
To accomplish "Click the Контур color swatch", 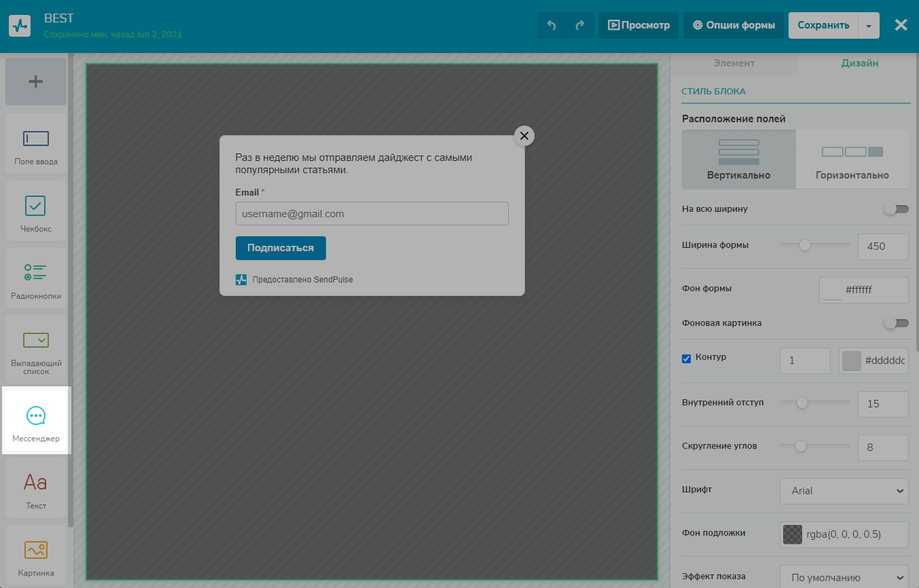I will [852, 361].
